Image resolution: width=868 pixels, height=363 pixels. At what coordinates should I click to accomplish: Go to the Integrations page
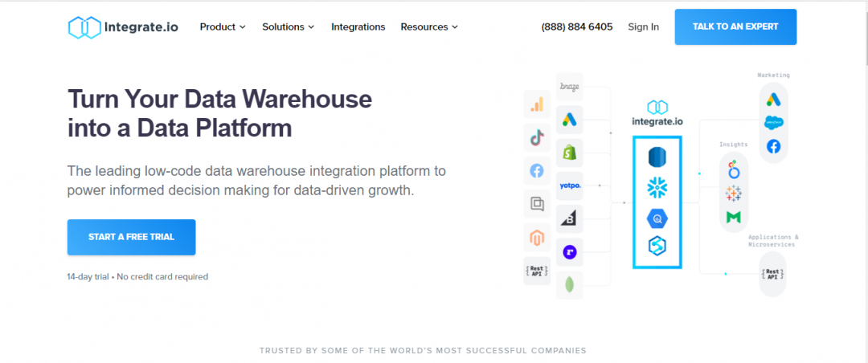coord(358,27)
